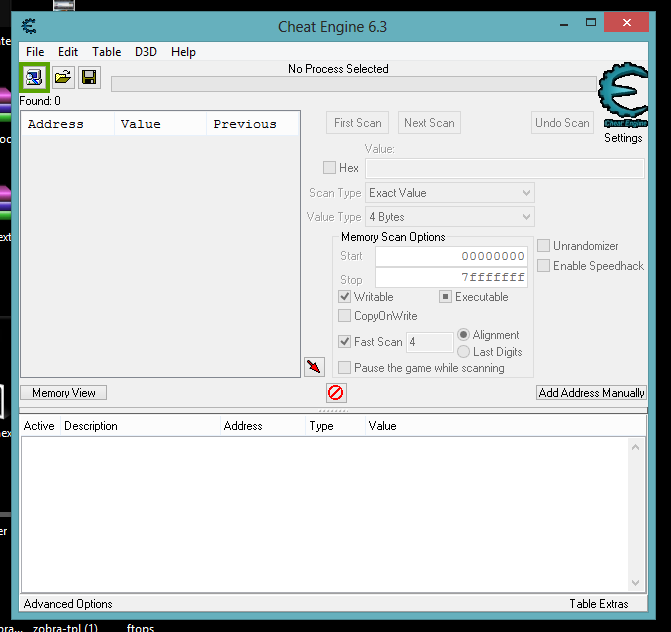Click the Previous column header
671x632 pixels.
point(252,124)
